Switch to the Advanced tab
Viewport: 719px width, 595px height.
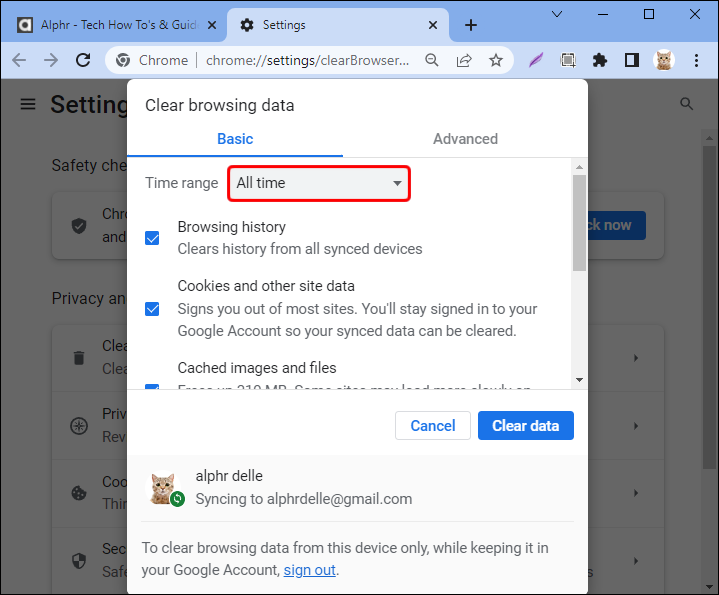click(465, 139)
